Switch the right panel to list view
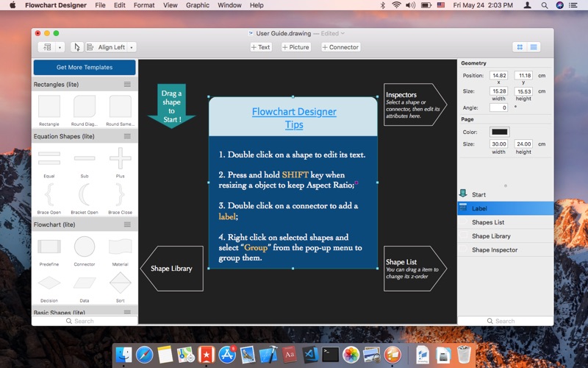 click(x=534, y=47)
